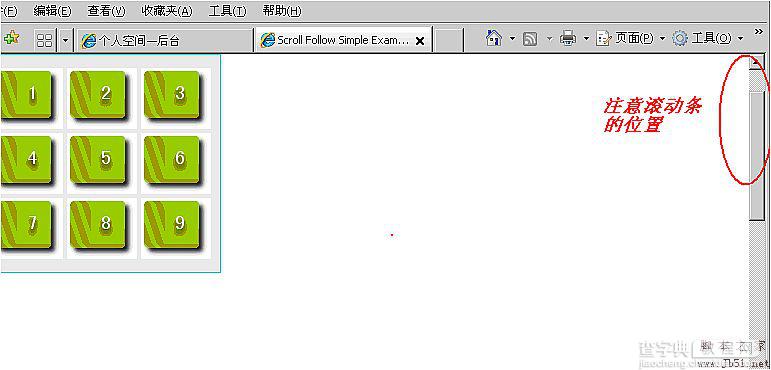Open the 帮助(H) menu
The height and width of the screenshot is (370, 771).
click(x=282, y=11)
